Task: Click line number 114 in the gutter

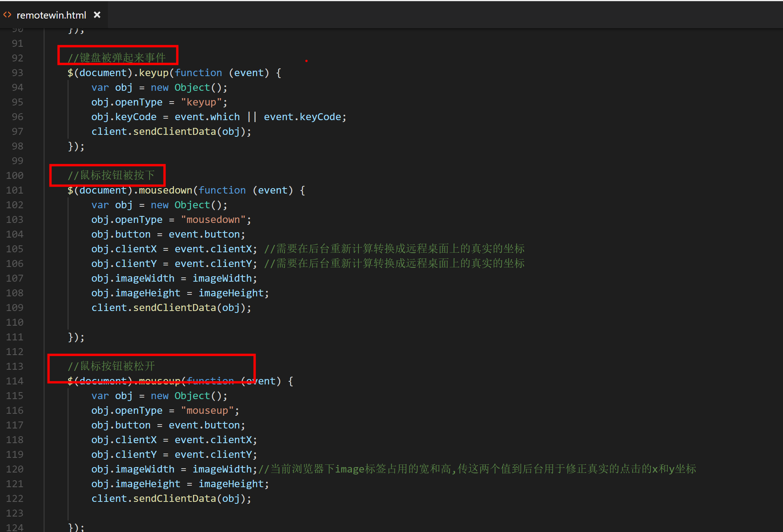Action: (x=15, y=381)
